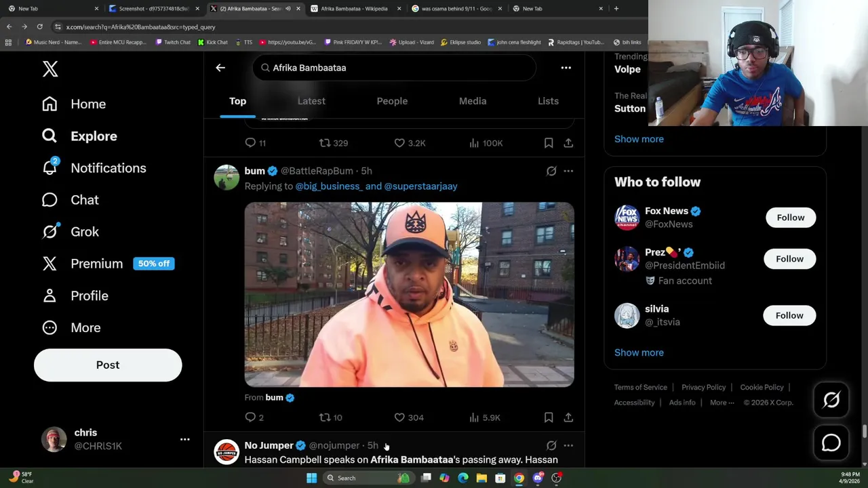This screenshot has height=488, width=868.
Task: Open Chat in the sidebar
Action: (70, 200)
